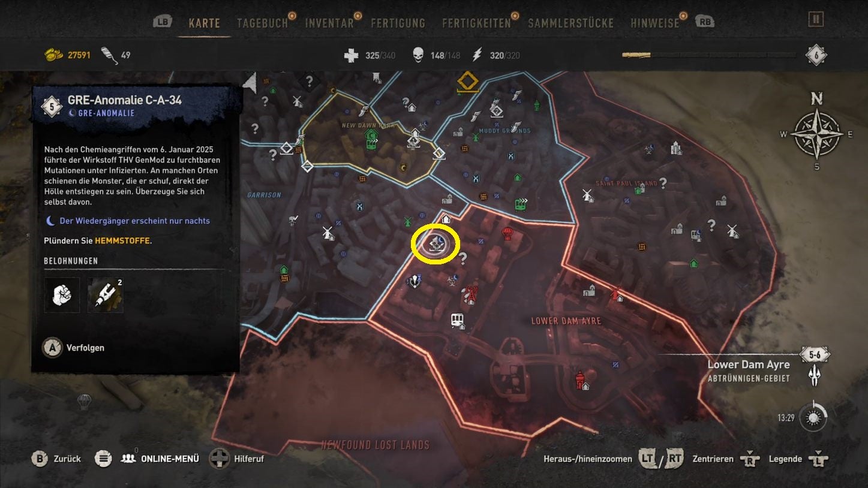Click the white metro station icon
This screenshot has width=868, height=488.
(457, 320)
